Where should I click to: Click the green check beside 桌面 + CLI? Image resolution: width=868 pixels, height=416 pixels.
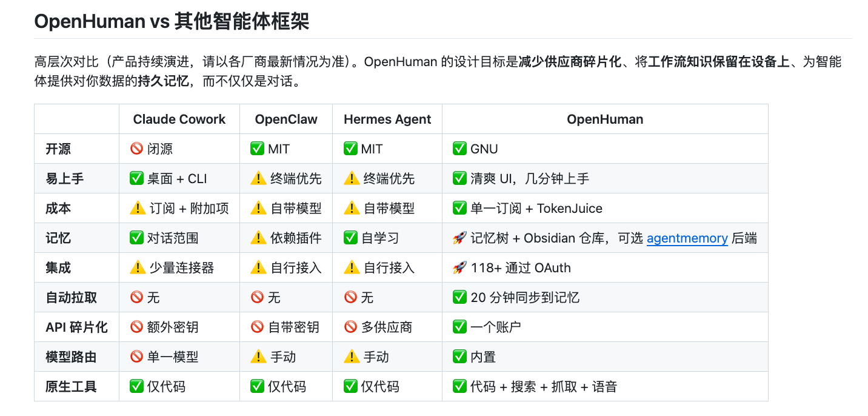(136, 179)
